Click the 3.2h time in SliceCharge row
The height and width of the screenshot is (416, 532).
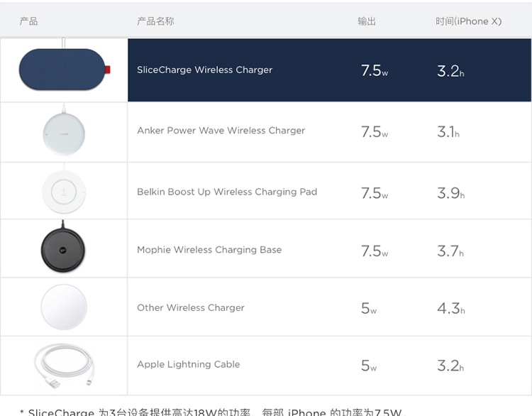[x=450, y=71]
